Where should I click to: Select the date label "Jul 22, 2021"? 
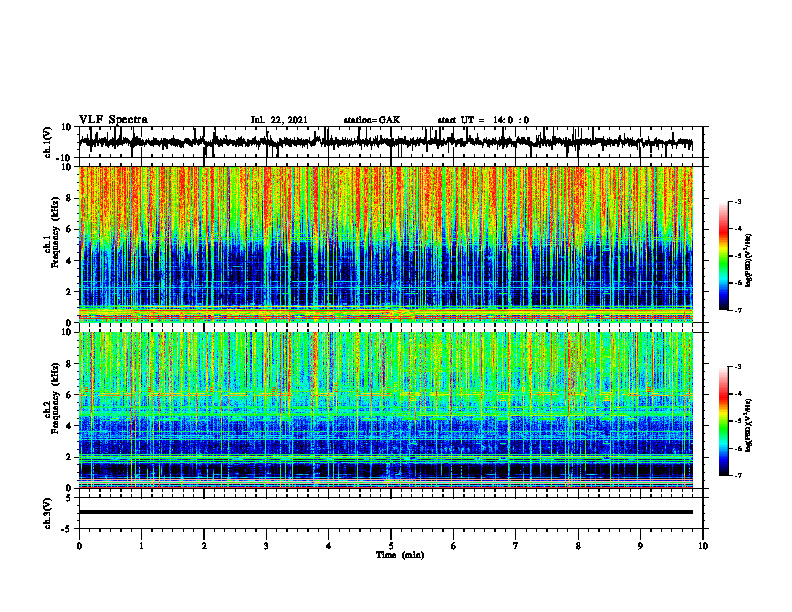pos(279,120)
